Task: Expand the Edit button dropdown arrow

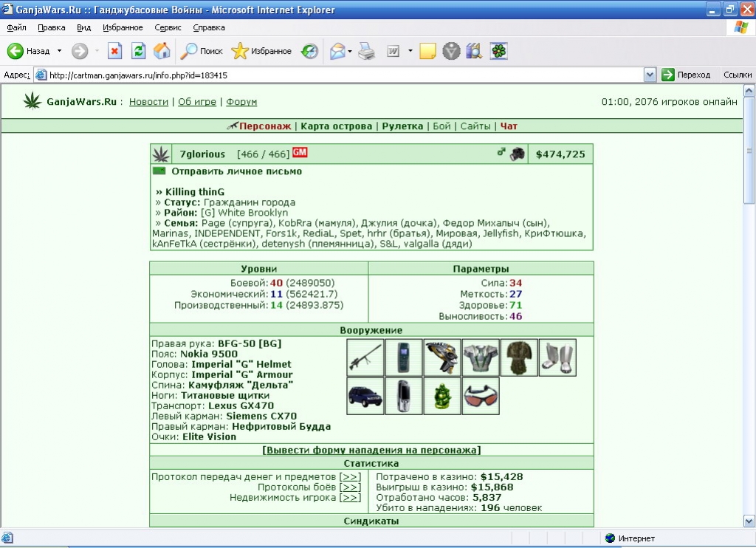Action: pos(410,51)
